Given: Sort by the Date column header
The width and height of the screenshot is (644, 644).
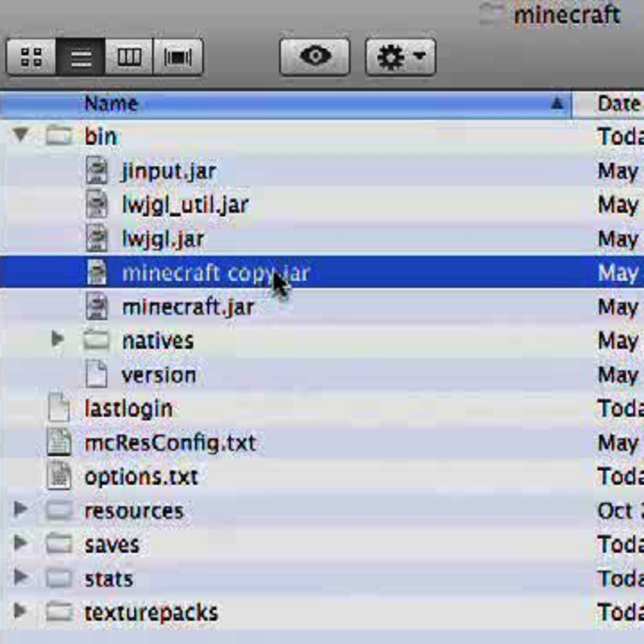Looking at the screenshot, I should [609, 104].
